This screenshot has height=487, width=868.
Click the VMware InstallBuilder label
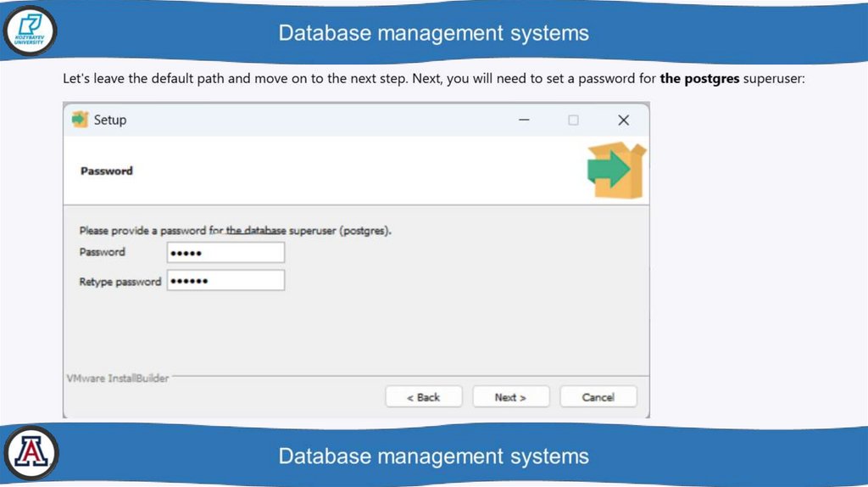(118, 378)
